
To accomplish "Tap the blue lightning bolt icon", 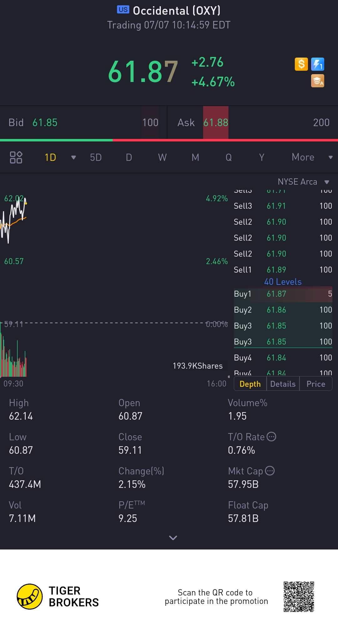I will click(x=318, y=64).
